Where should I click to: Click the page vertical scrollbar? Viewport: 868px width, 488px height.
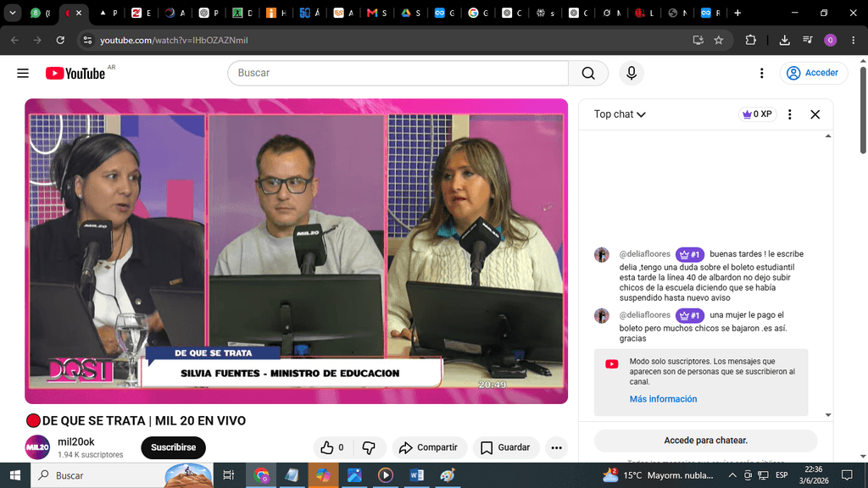point(863,111)
